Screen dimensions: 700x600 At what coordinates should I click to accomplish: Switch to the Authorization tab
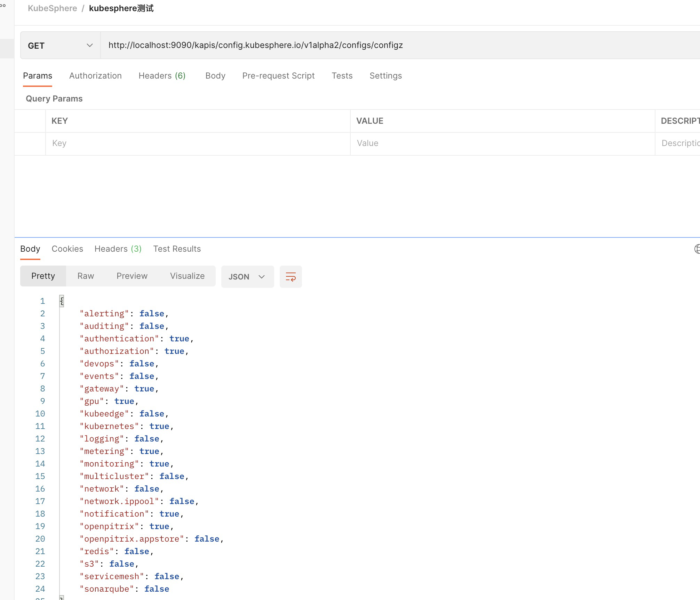pos(95,76)
